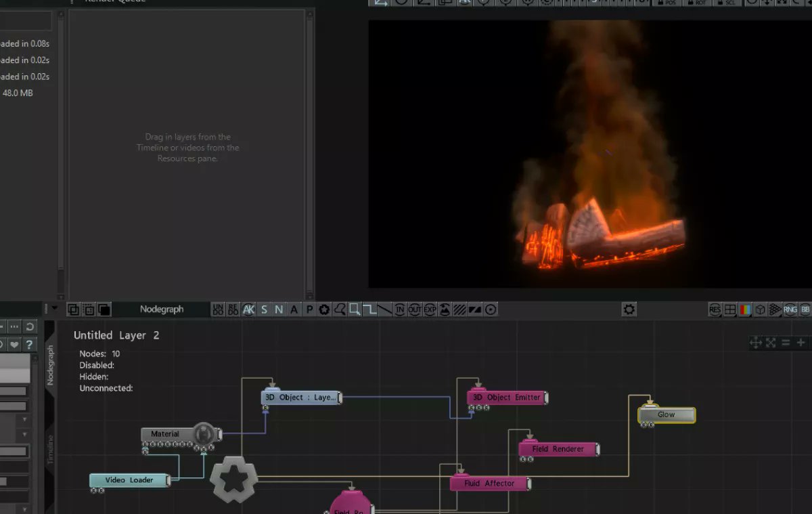Open the first dropdown arrow in properties panel
The width and height of the screenshot is (812, 514).
pos(24,419)
